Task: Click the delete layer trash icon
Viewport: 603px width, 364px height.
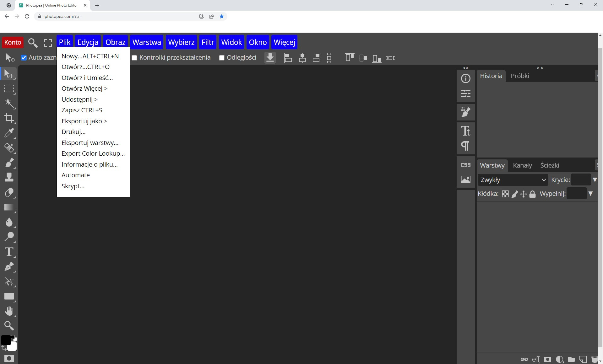Action: pos(595,360)
